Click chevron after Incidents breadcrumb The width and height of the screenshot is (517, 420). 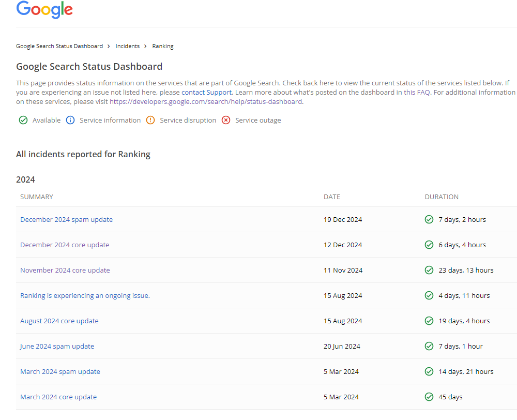[x=145, y=46]
